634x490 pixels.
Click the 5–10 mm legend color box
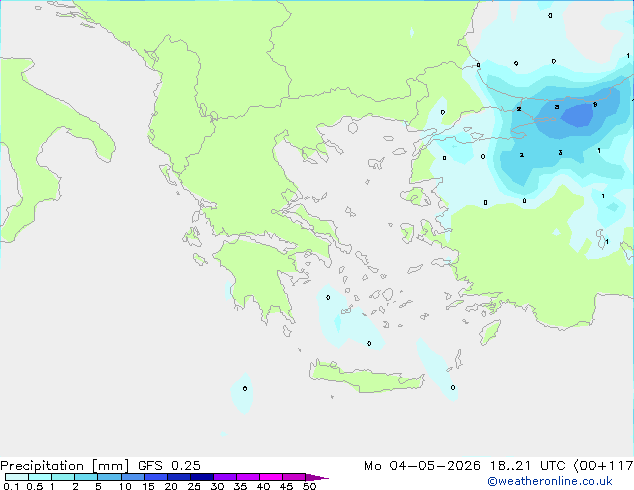[x=109, y=477]
